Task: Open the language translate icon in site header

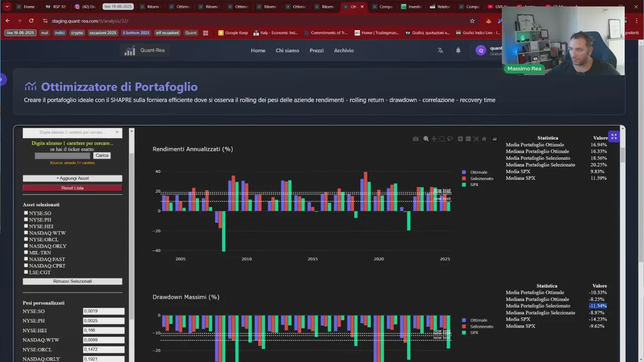Action: click(x=440, y=50)
